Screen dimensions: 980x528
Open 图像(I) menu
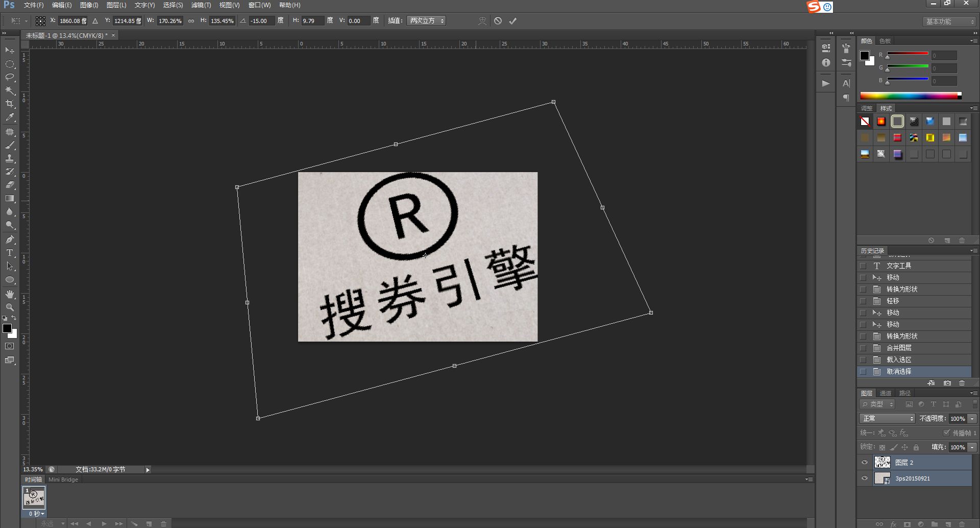pos(89,5)
